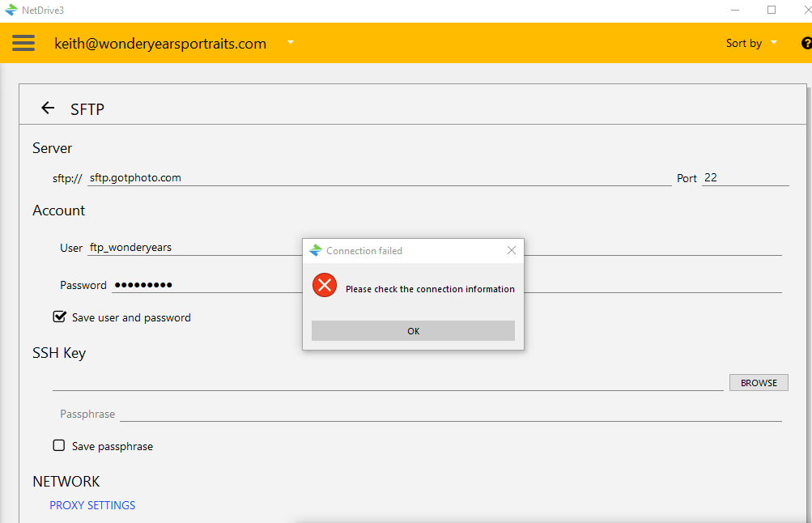Click the BROWSE button for SSH key
Image resolution: width=812 pixels, height=523 pixels.
759,383
